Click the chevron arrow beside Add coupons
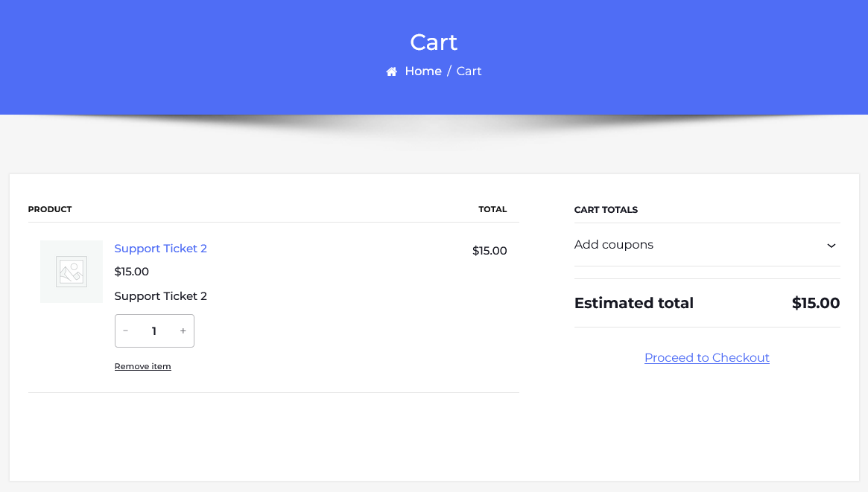Image resolution: width=868 pixels, height=492 pixels. click(831, 246)
